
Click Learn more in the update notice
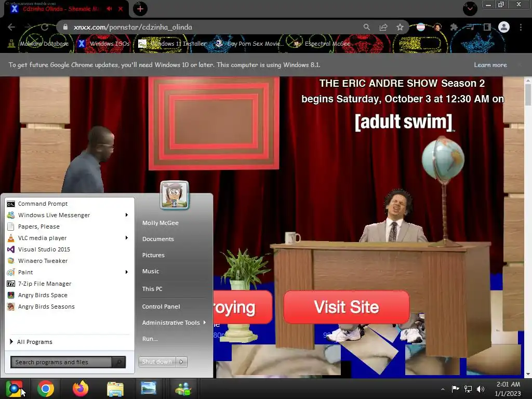point(490,65)
